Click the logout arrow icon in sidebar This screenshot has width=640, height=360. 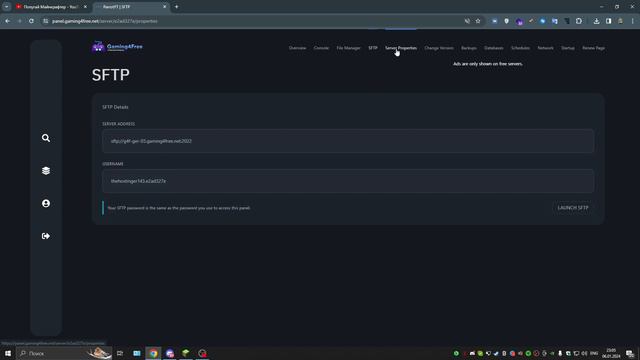[46, 236]
